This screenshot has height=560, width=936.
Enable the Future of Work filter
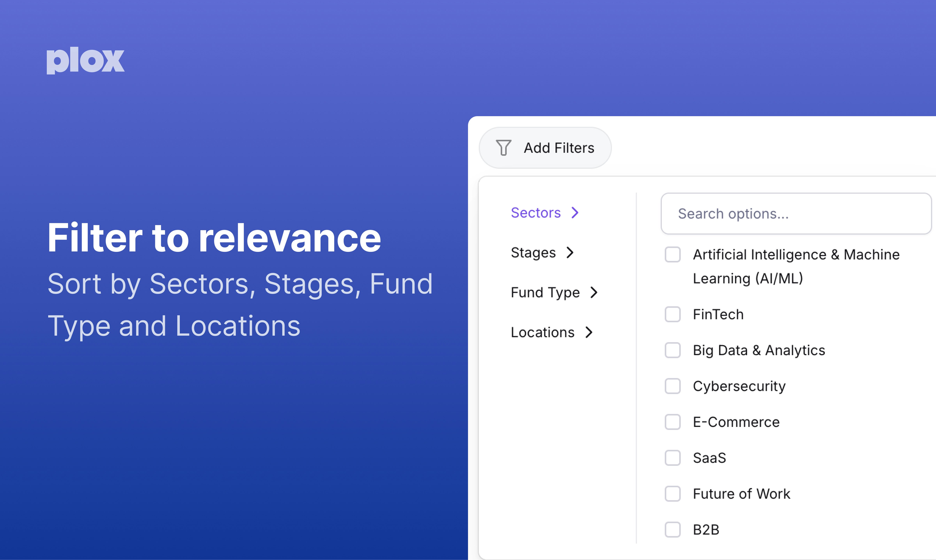673,494
